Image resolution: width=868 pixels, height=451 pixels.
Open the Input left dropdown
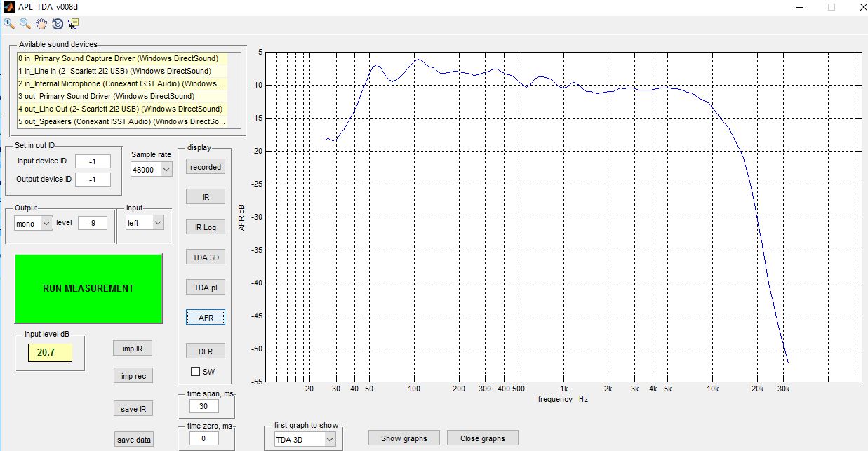[x=144, y=222]
